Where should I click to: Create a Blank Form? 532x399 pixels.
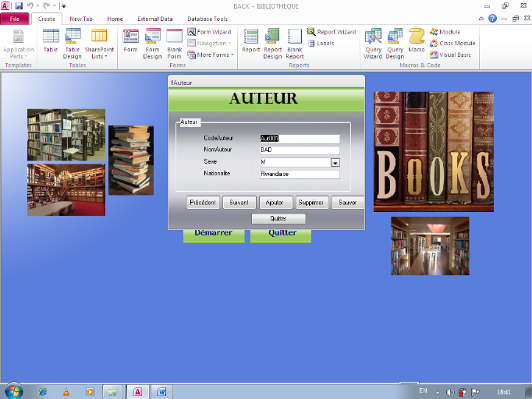click(x=175, y=44)
